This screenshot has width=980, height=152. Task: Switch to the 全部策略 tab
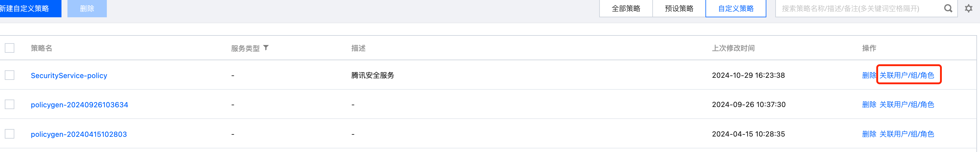[x=626, y=8]
